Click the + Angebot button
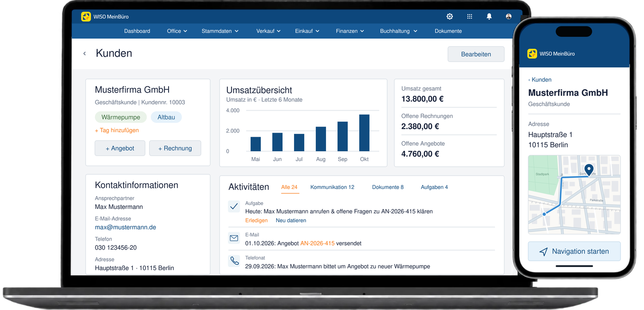 [x=120, y=148]
